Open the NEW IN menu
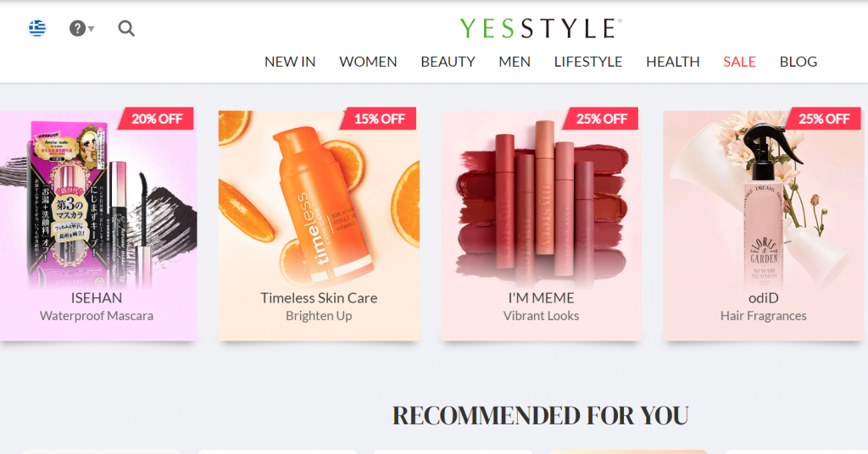The image size is (868, 454). pyautogui.click(x=290, y=61)
